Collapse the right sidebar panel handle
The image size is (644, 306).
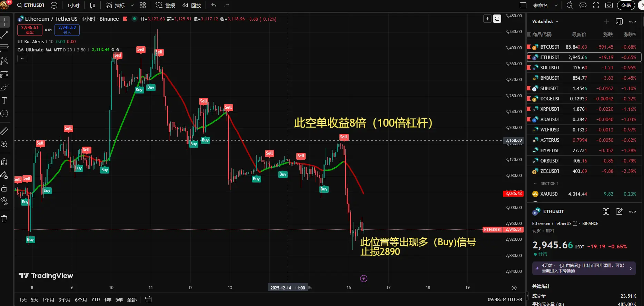tap(527, 296)
